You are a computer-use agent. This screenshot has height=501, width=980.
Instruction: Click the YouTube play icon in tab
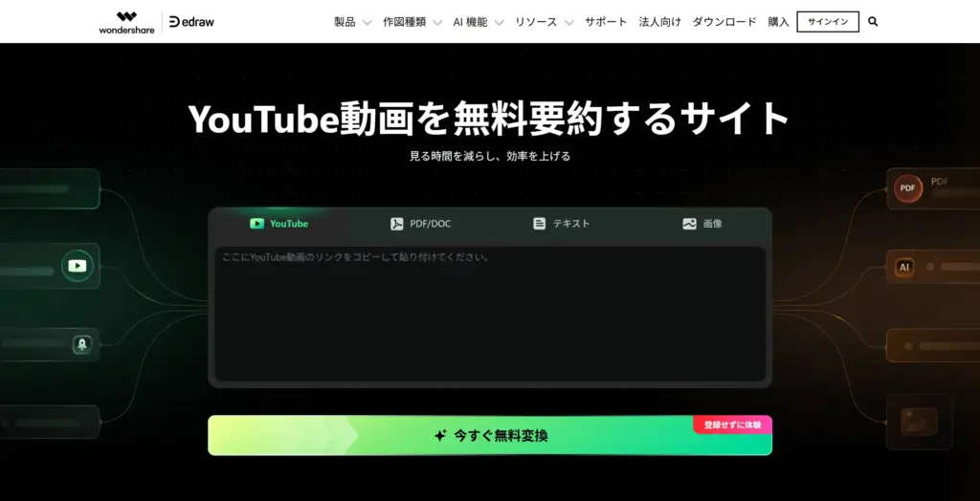[x=256, y=224]
